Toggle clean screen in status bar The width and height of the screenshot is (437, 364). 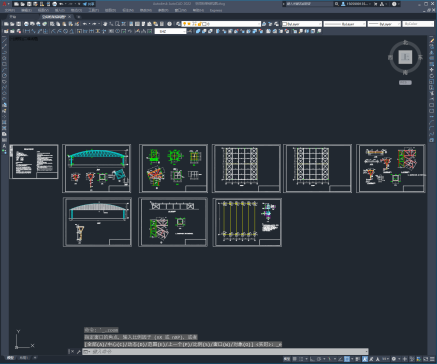click(426, 359)
